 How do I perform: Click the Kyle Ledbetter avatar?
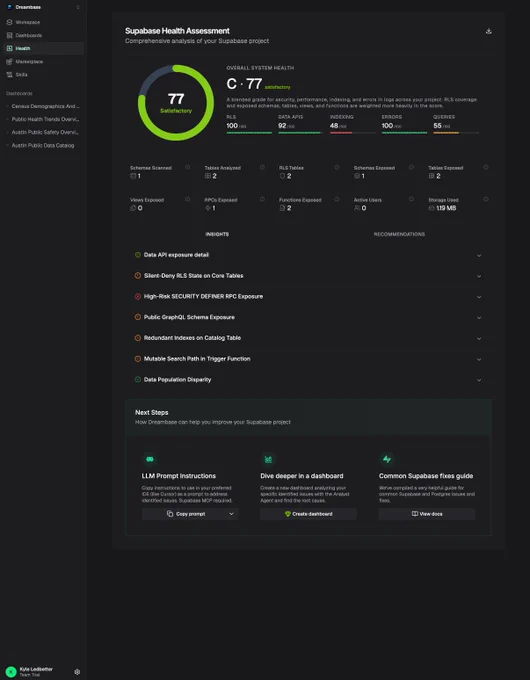pos(11,672)
